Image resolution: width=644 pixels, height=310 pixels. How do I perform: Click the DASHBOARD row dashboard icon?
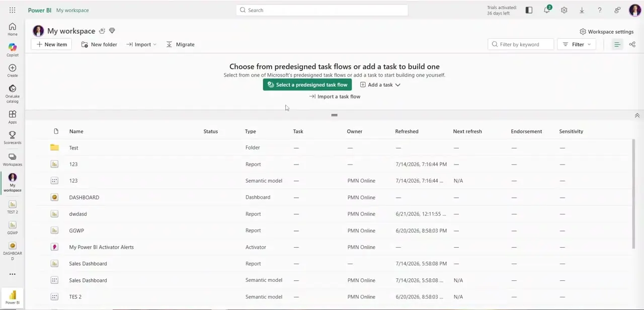point(54,197)
